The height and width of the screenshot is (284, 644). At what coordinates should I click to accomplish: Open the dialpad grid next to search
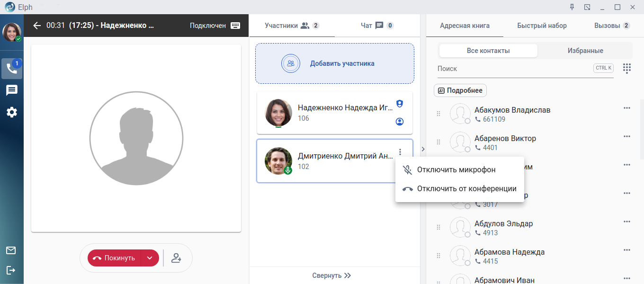pos(627,68)
